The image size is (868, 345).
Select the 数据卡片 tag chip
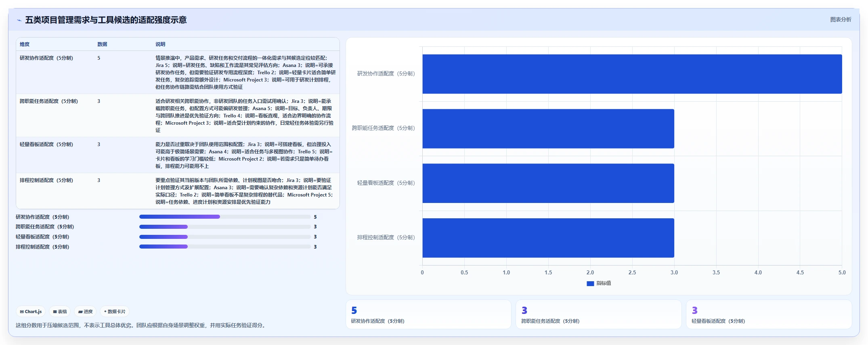[x=115, y=312]
